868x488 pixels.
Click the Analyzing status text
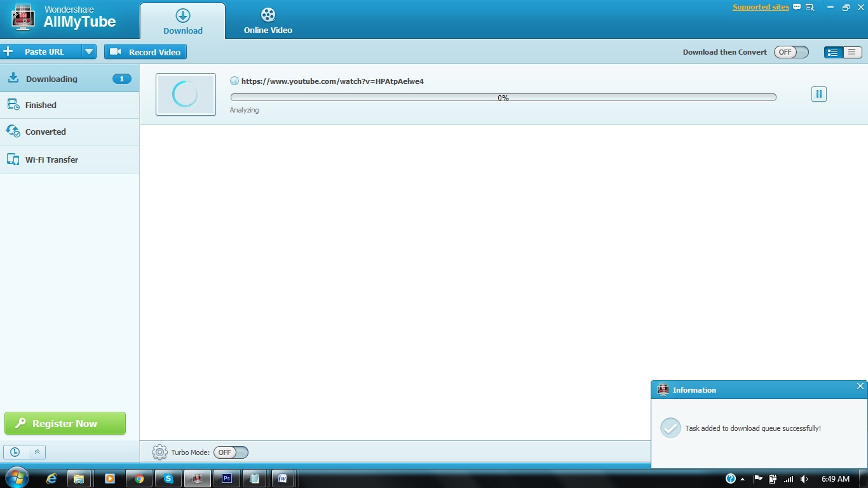point(245,110)
